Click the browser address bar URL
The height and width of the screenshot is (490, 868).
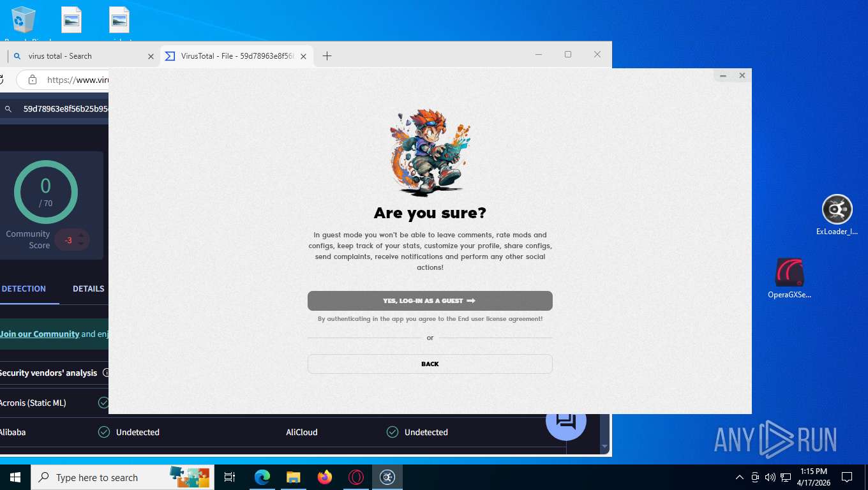click(78, 80)
